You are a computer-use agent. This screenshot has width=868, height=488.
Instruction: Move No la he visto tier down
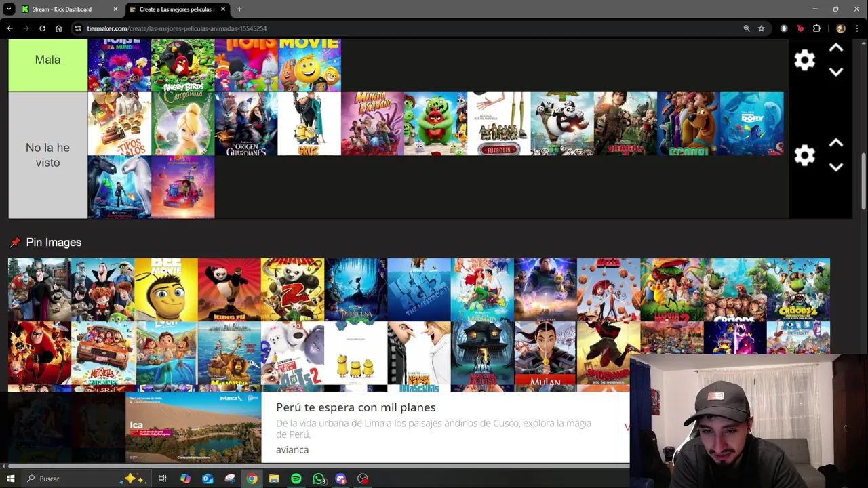point(835,167)
